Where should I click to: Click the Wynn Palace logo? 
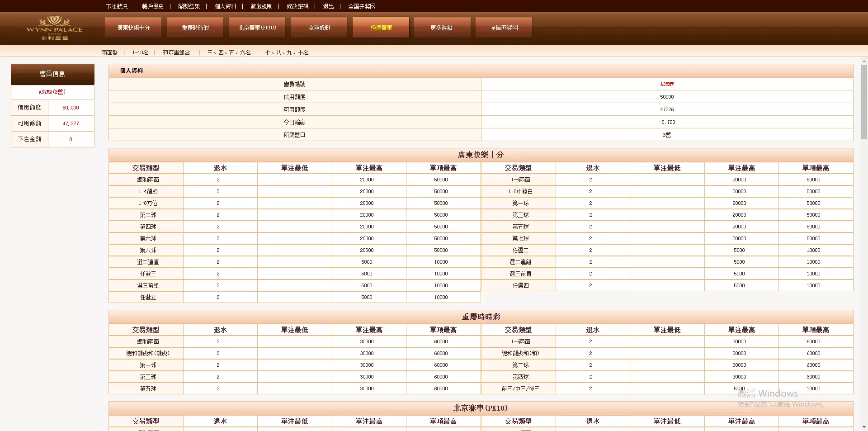coord(54,28)
